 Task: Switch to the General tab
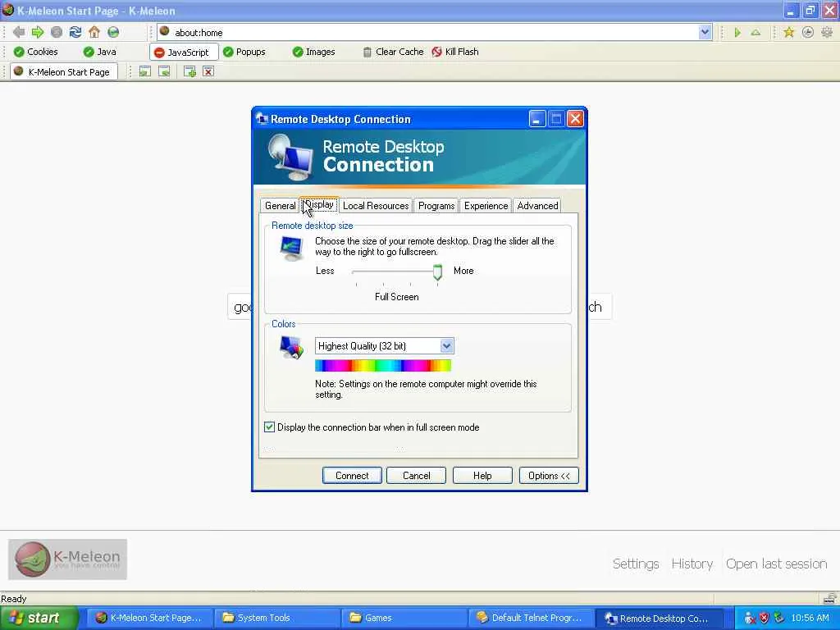pos(280,206)
